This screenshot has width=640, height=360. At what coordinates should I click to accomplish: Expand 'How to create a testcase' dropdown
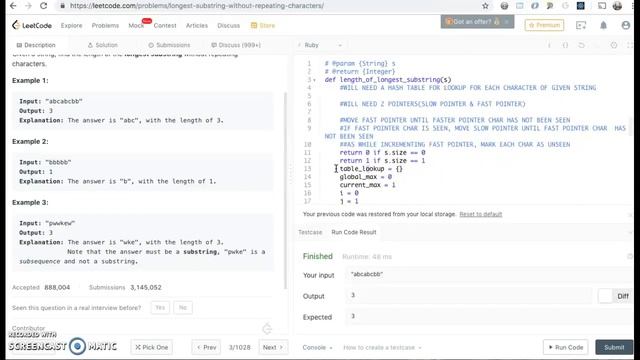click(x=382, y=347)
